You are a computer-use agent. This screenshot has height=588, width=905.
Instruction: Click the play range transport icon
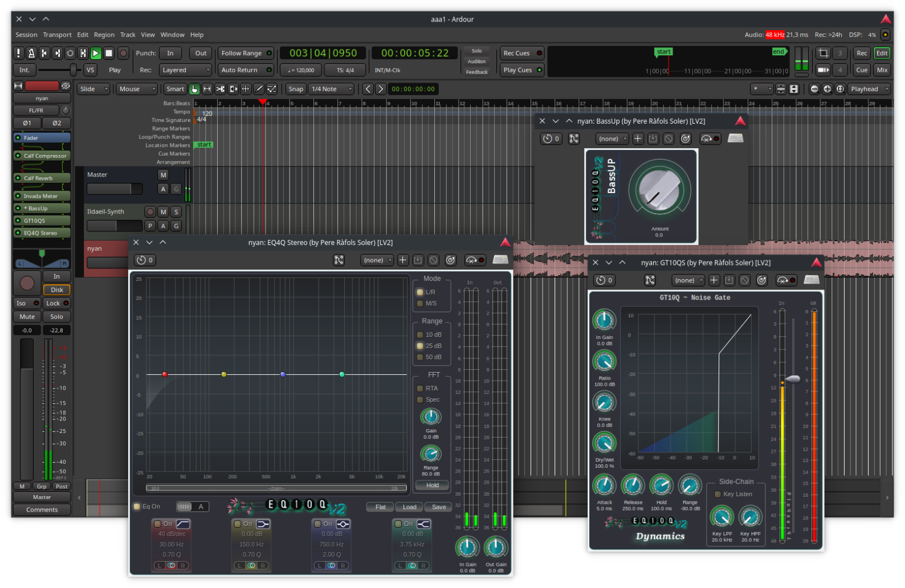pos(83,53)
